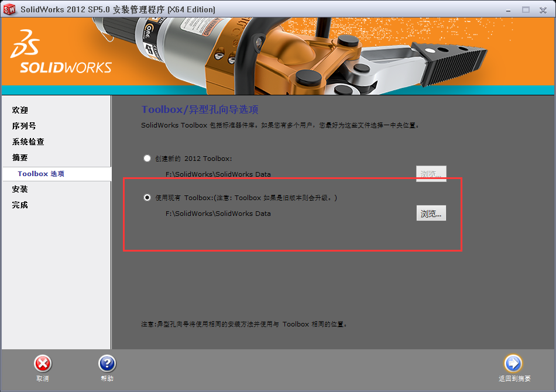The image size is (556, 392).
Task: Select 'Use existing Toolbox' radio button
Action: click(147, 197)
